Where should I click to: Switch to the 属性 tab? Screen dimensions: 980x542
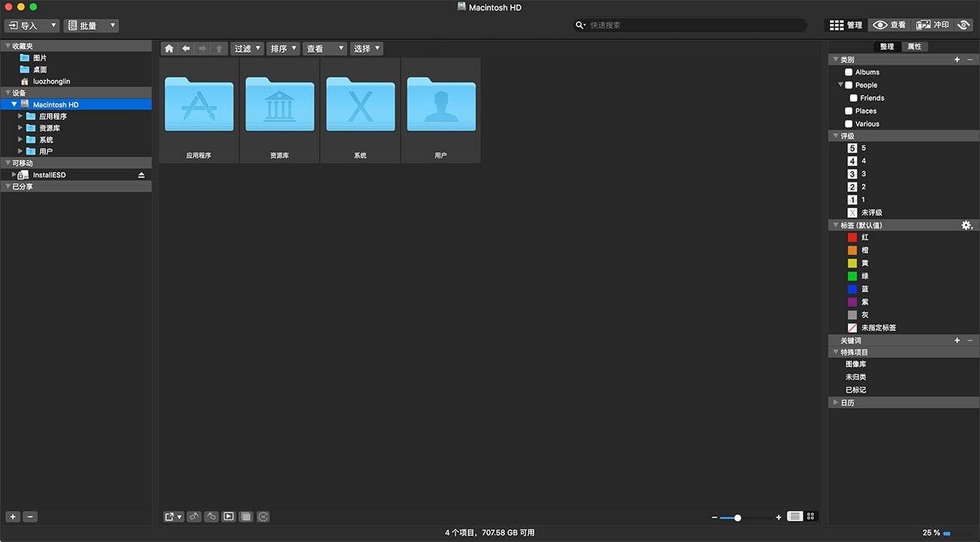[914, 46]
